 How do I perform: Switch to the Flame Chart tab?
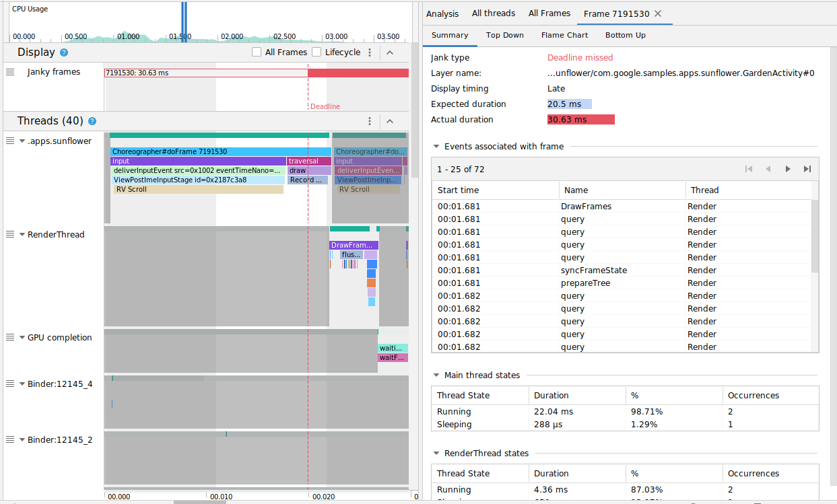pyautogui.click(x=564, y=35)
